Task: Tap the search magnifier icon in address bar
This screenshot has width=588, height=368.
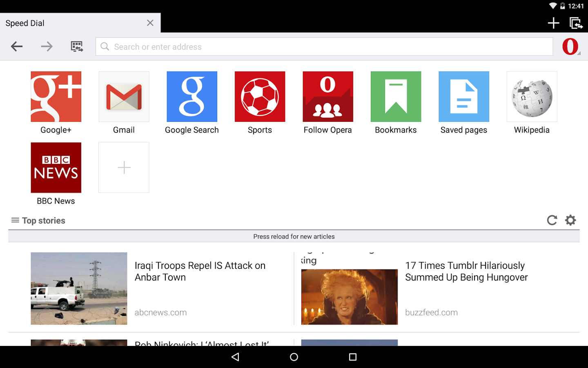Action: (105, 47)
